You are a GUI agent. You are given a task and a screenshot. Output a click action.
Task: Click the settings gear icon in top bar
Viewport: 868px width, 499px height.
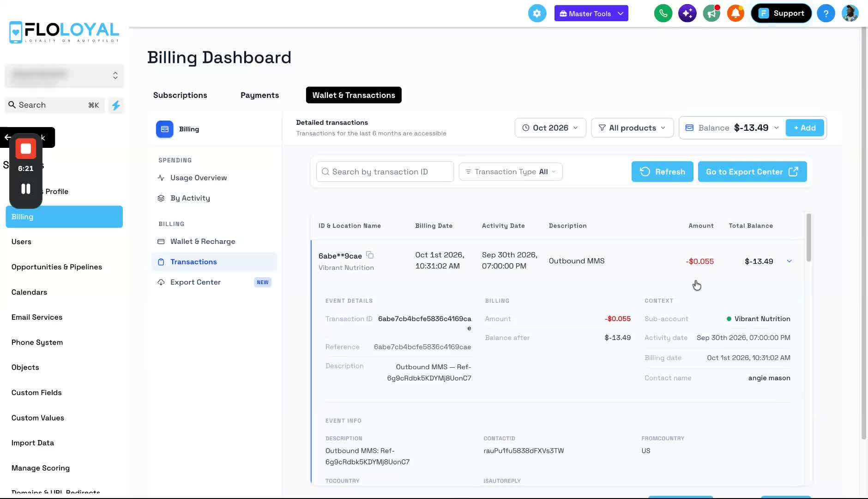click(x=537, y=13)
